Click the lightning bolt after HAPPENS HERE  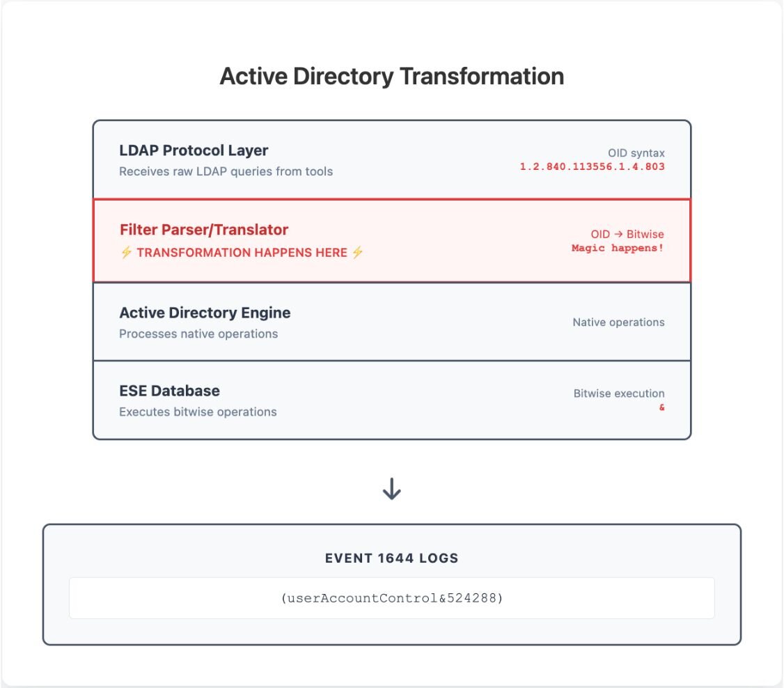357,253
